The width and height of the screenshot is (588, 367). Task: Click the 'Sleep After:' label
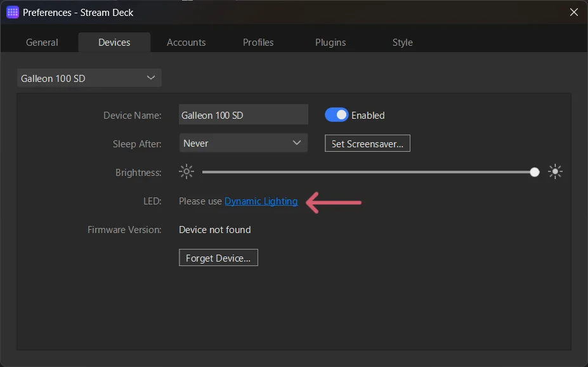coord(137,143)
